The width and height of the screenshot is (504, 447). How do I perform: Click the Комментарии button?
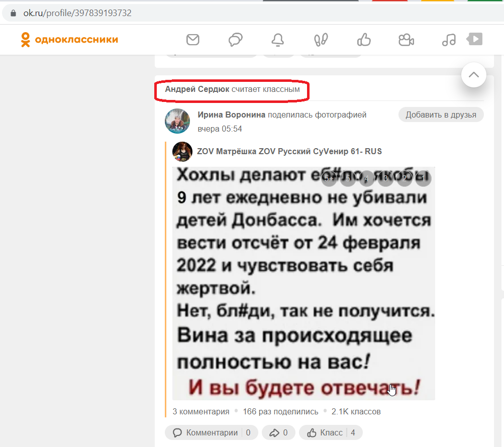click(212, 432)
